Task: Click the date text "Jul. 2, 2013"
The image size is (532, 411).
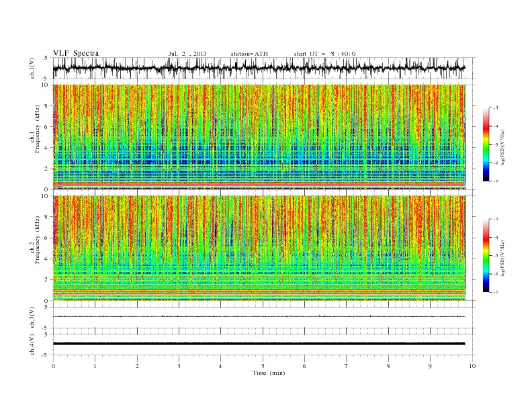Action: tap(187, 54)
